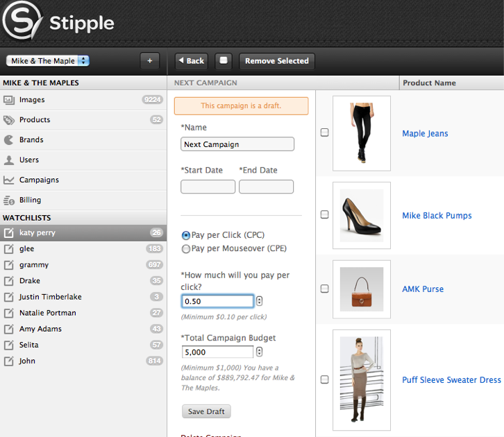Click edit icon beside Selita watchlist
This screenshot has width=504, height=437.
[9, 345]
